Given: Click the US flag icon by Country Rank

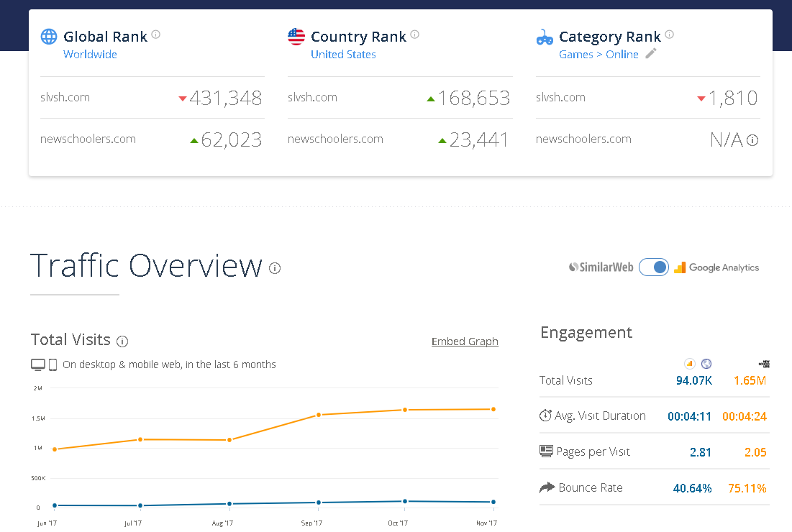Looking at the screenshot, I should tap(296, 37).
